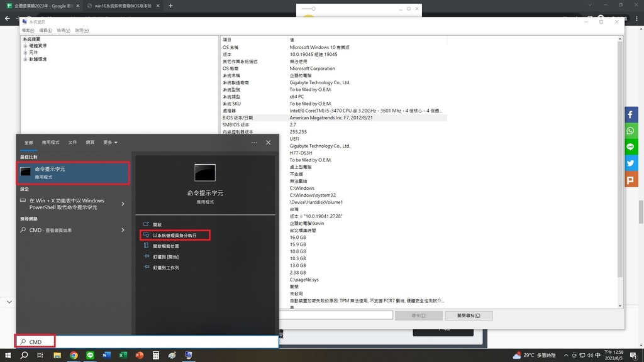The height and width of the screenshot is (362, 644).
Task: Select the 命令提示字元 best match result
Action: 73,173
